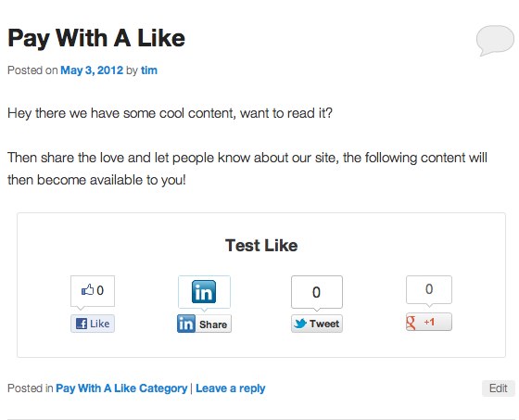
Task: Click the Leave a reply link
Action: pyautogui.click(x=231, y=388)
